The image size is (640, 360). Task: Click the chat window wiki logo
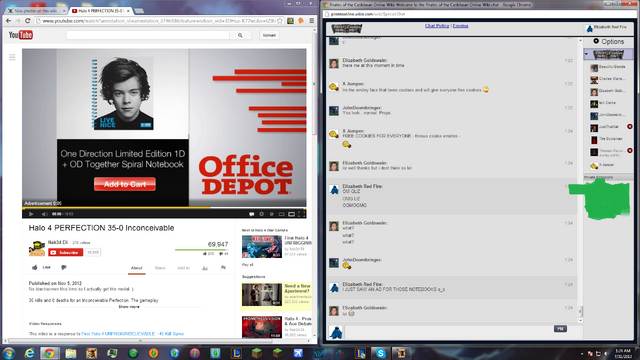(x=347, y=29)
